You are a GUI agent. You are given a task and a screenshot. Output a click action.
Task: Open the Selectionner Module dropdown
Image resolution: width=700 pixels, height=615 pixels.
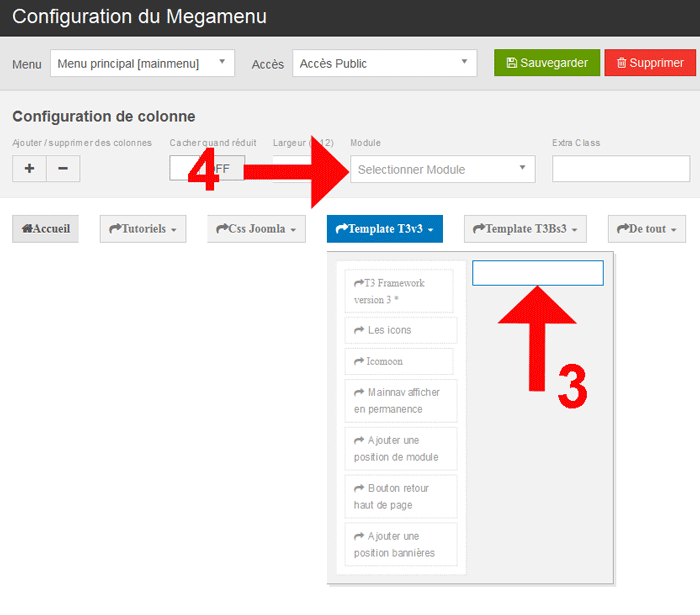[442, 170]
